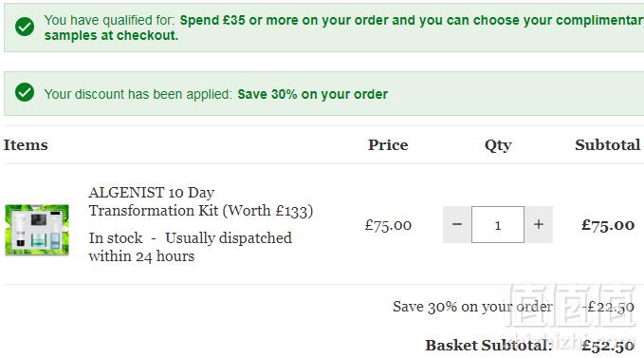The image size is (644, 358).
Task: Click the complimentary samples at checkout offer text
Action: point(344,28)
